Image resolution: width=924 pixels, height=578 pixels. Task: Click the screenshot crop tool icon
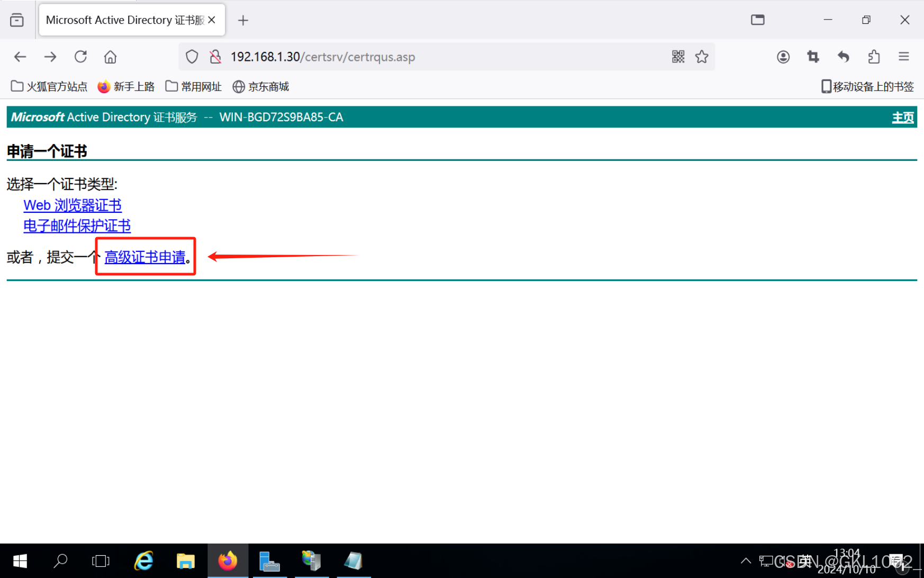813,57
